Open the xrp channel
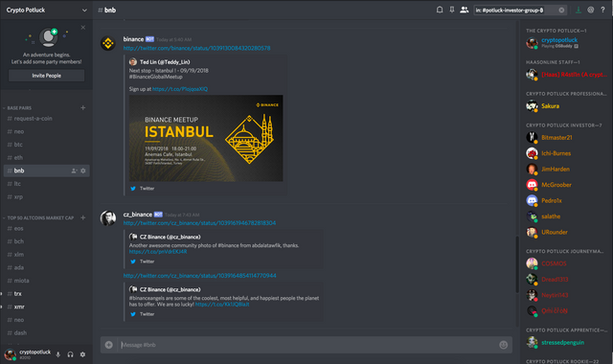The image size is (613, 364). coord(47,196)
